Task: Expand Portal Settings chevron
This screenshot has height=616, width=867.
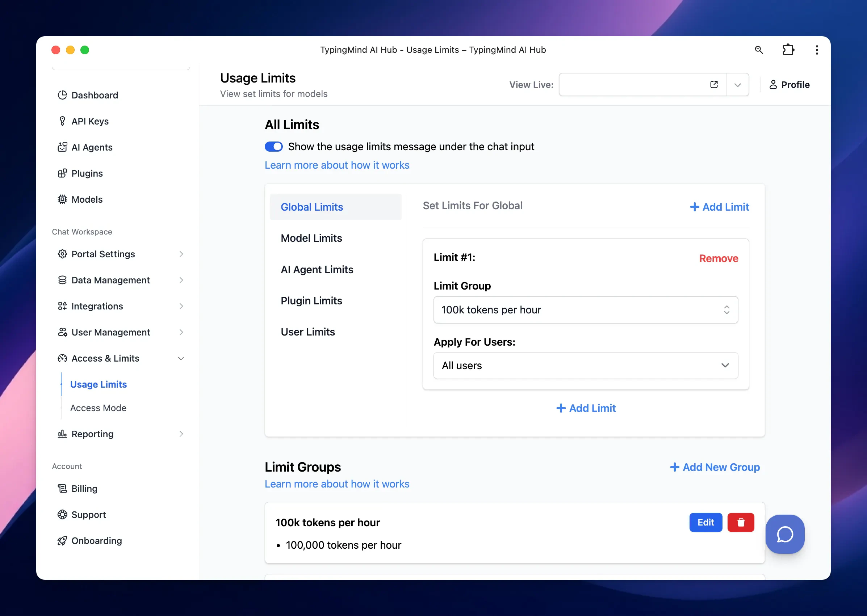Action: tap(181, 254)
